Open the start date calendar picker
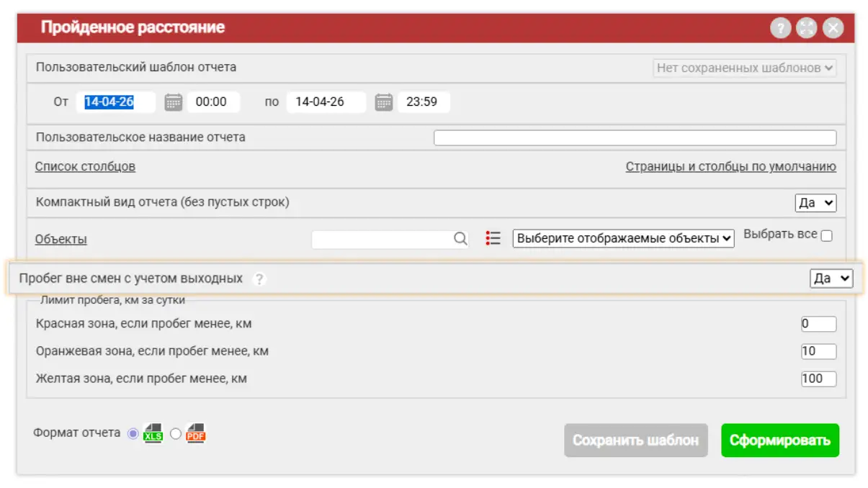868x488 pixels. [173, 102]
